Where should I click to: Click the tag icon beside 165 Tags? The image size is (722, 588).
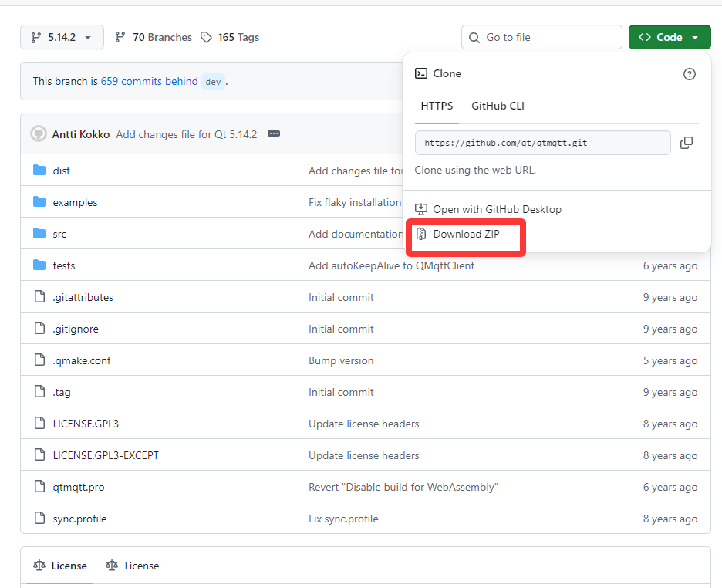click(x=206, y=37)
